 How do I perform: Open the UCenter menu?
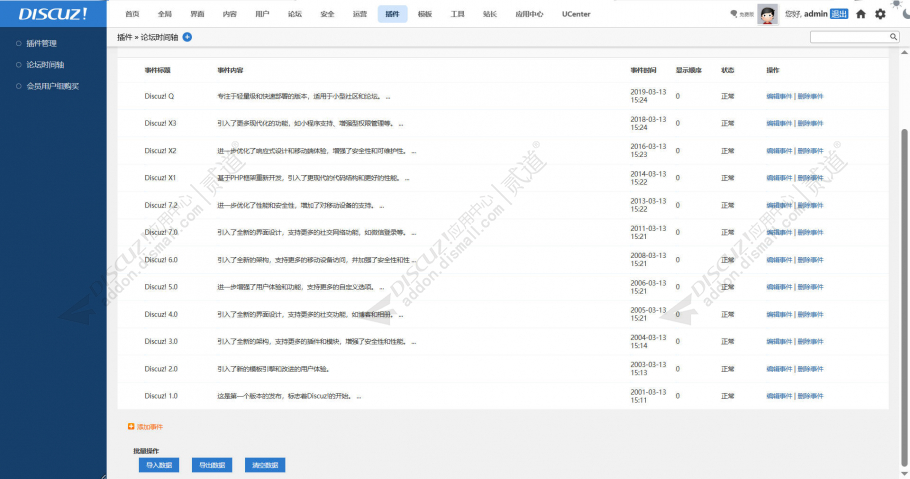coord(576,14)
